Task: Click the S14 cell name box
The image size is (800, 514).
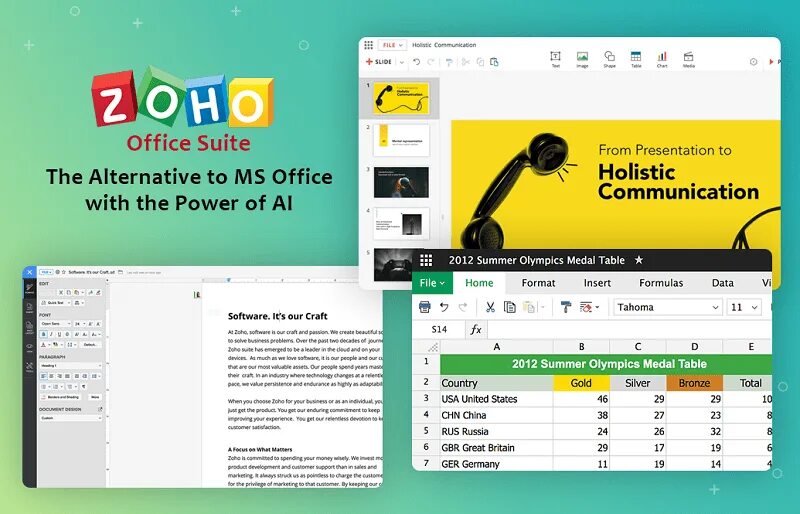Action: coord(439,330)
